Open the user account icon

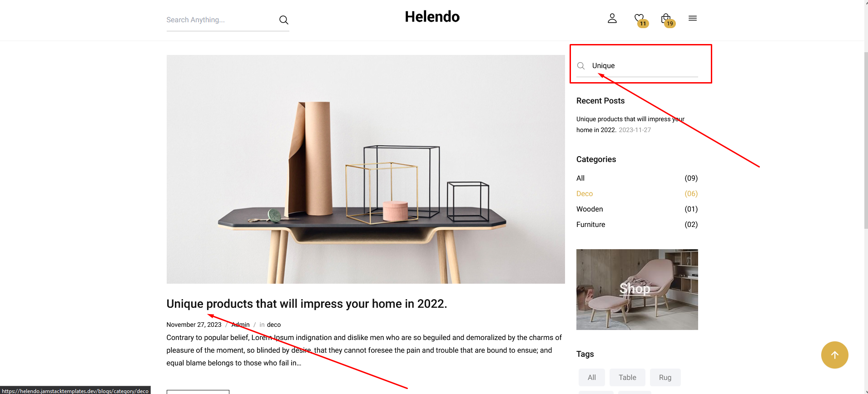(612, 18)
